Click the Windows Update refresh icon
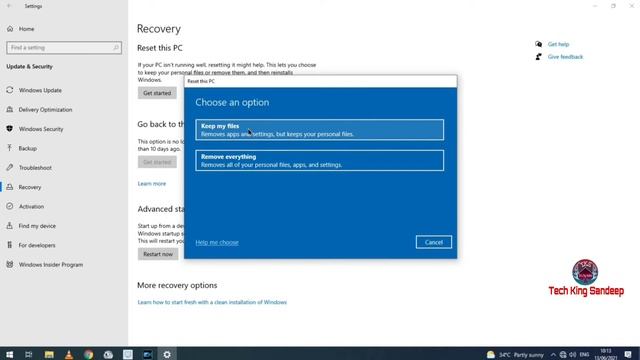This screenshot has height=360, width=640. (x=10, y=90)
